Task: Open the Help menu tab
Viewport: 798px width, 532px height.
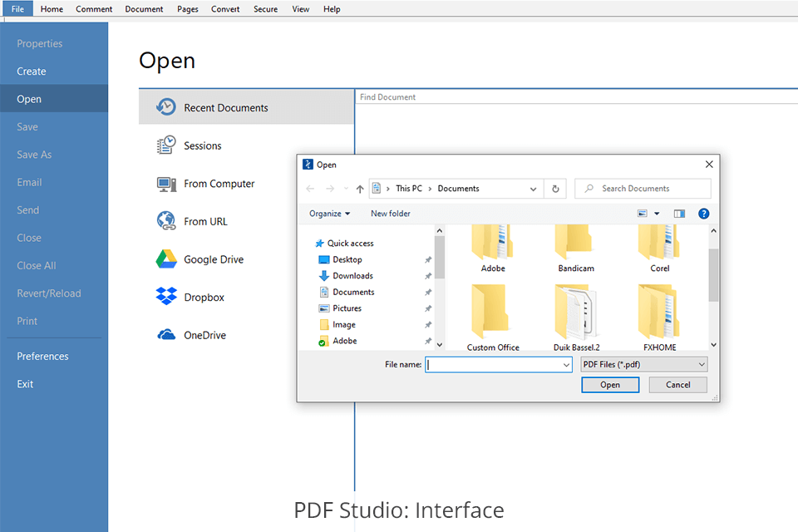Action: (x=332, y=8)
